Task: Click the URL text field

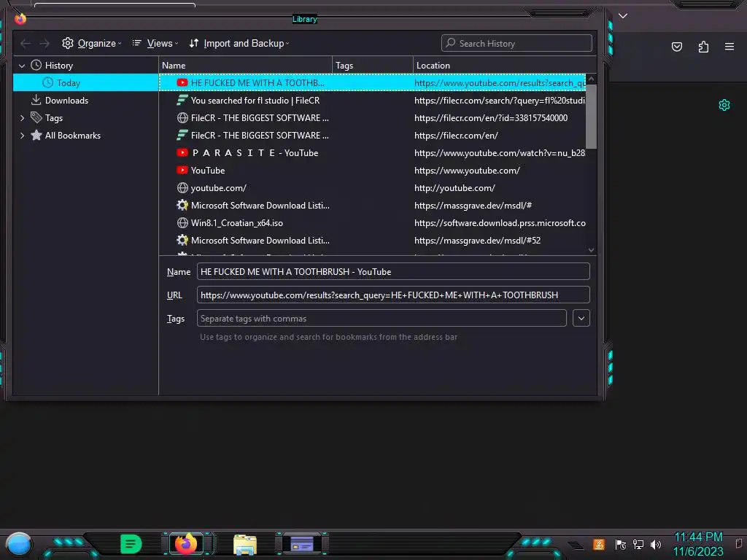Action: (393, 295)
